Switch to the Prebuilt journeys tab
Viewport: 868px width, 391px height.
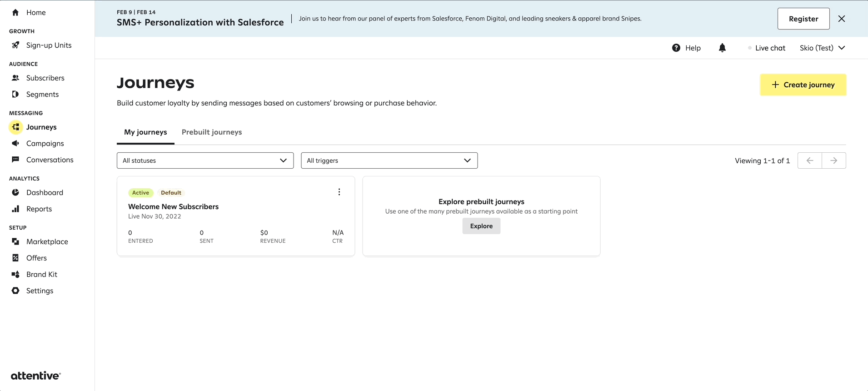(x=212, y=132)
